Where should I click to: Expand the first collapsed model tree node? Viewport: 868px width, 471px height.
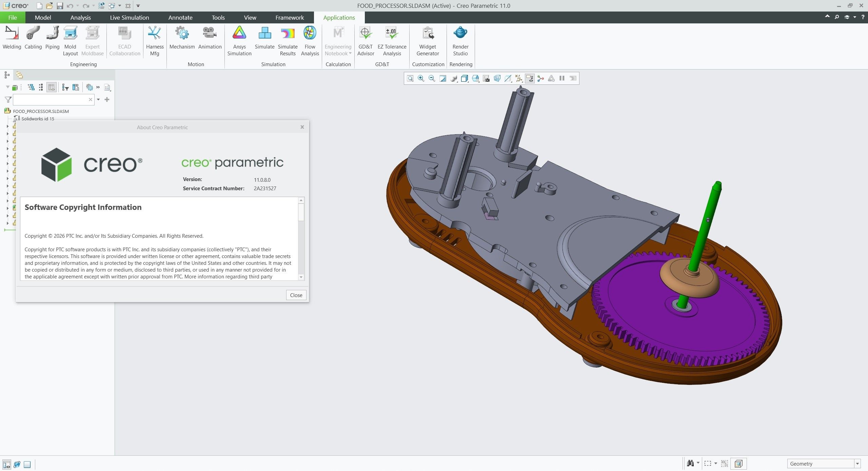(x=7, y=126)
